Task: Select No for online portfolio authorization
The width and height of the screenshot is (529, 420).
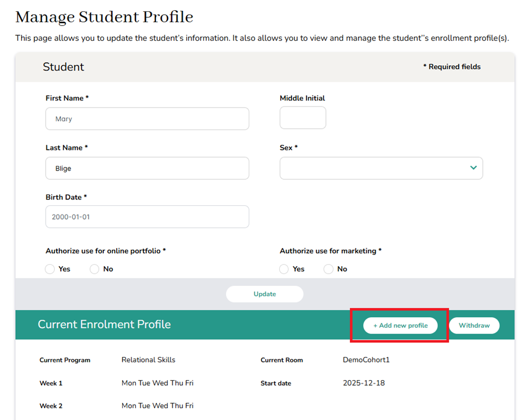Action: pyautogui.click(x=95, y=269)
